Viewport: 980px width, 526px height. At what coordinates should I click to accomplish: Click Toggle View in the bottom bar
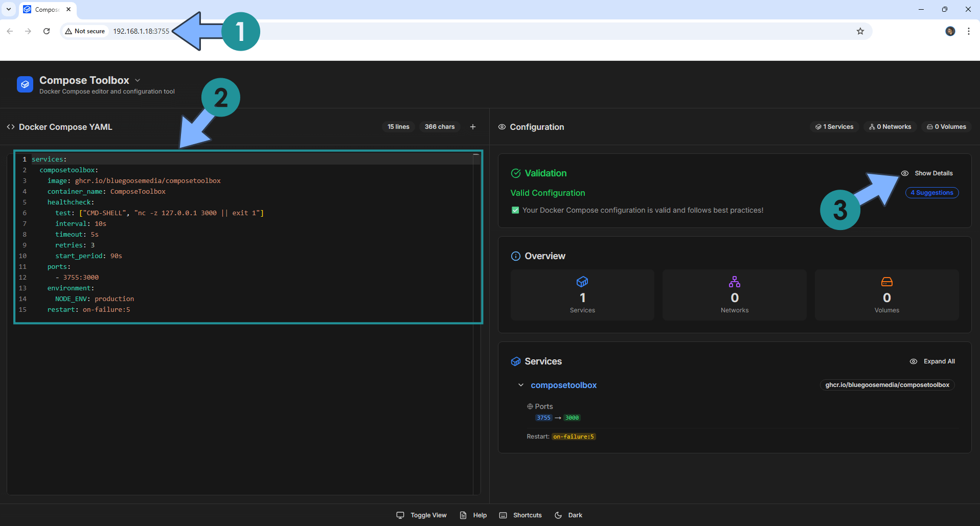click(422, 515)
